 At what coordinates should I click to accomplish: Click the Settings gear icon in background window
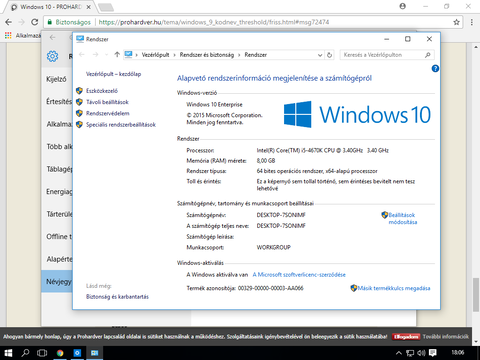52,56
